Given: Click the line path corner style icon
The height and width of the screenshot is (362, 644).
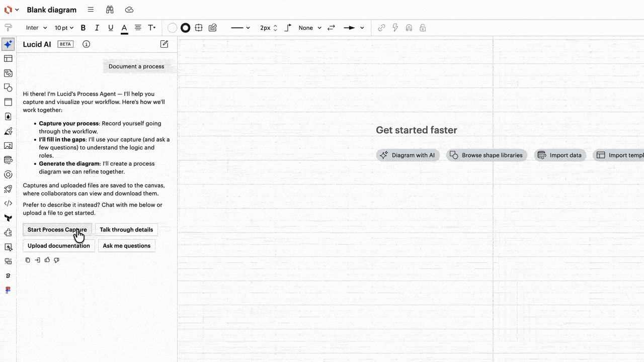Looking at the screenshot, I should click(x=288, y=28).
